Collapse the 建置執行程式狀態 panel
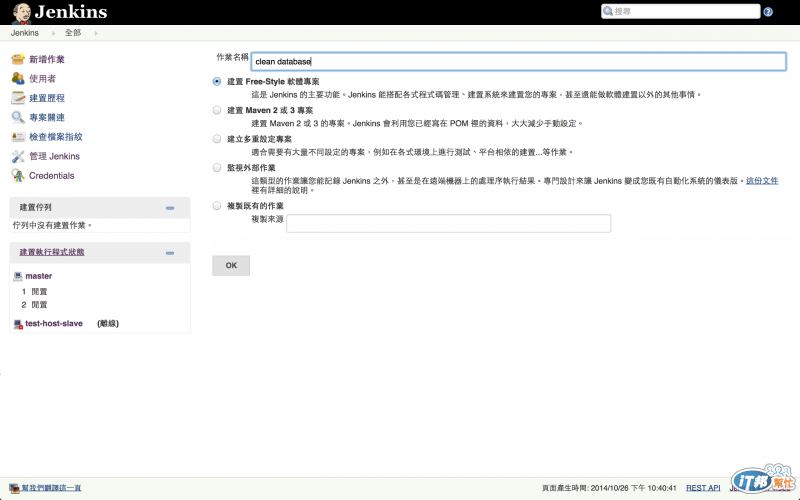The width and height of the screenshot is (800, 500). (x=170, y=253)
